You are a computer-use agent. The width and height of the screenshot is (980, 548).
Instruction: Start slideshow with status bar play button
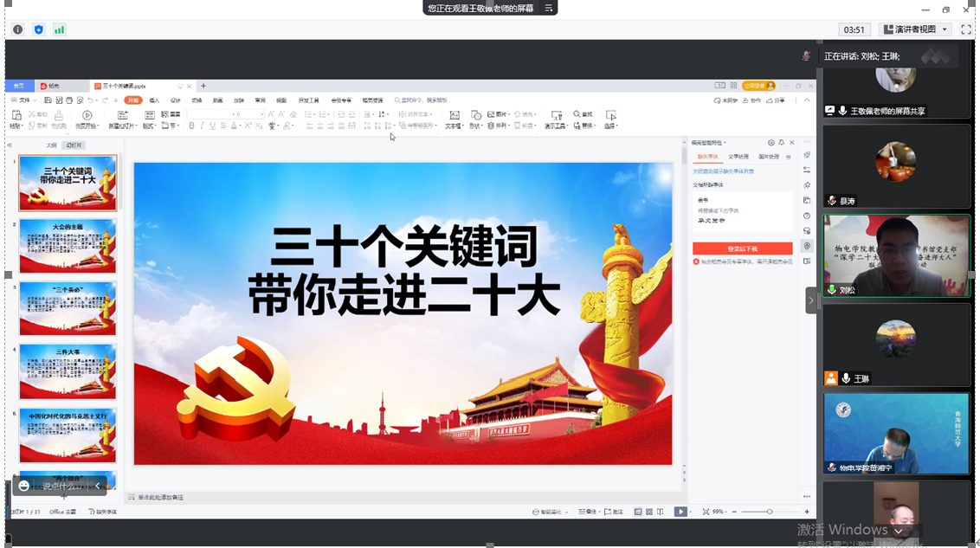click(x=680, y=512)
